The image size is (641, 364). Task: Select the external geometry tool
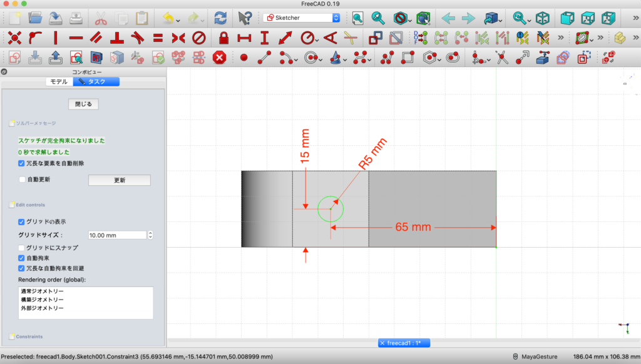[543, 58]
